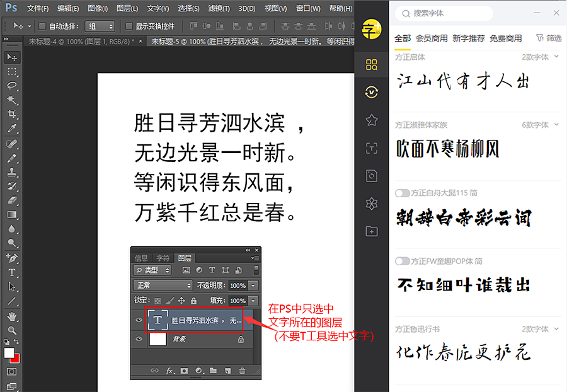Expand the 方正启体 font family chevron
This screenshot has height=392, width=567.
556,57
